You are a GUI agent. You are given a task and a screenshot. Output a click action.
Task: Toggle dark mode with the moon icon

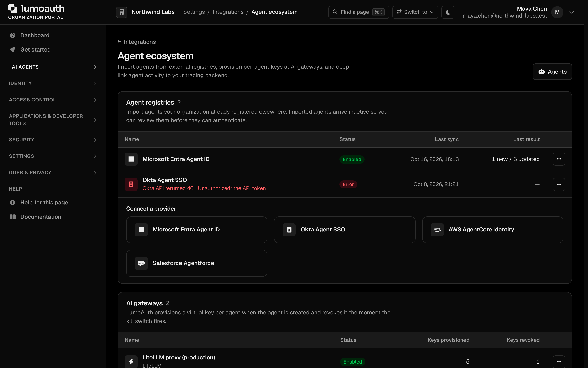pos(448,12)
